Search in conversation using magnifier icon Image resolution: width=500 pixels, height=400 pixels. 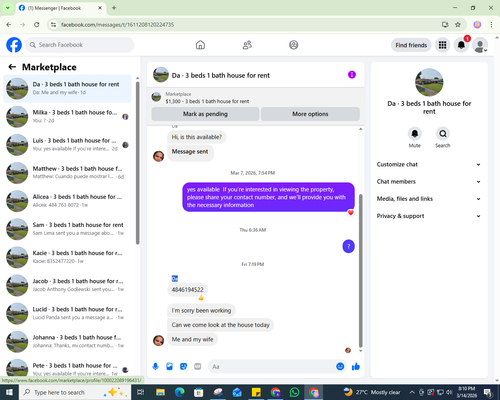click(443, 134)
